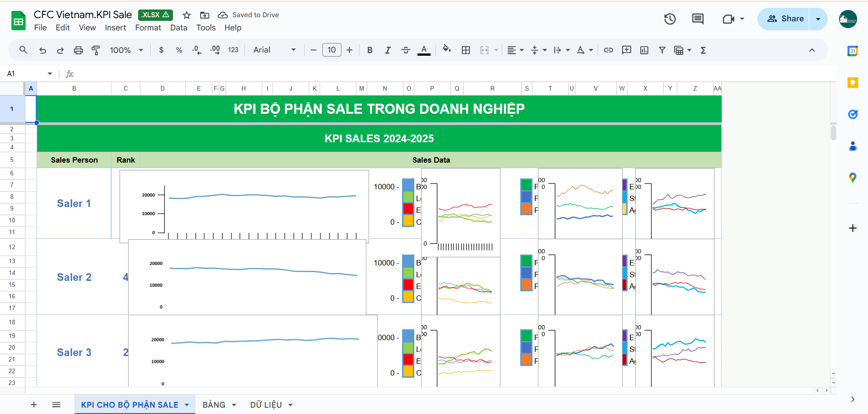Redo the last action
This screenshot has width=868, height=414.
60,50
